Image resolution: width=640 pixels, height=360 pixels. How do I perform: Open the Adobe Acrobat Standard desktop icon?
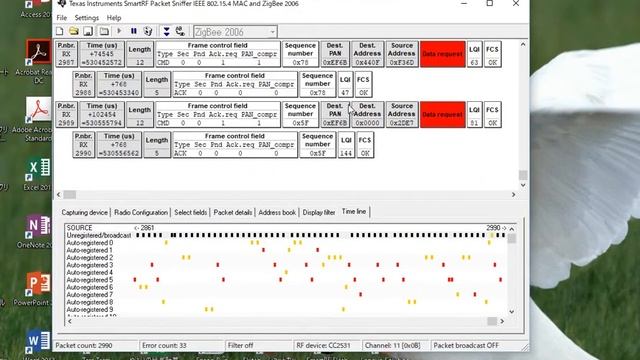coord(38,120)
